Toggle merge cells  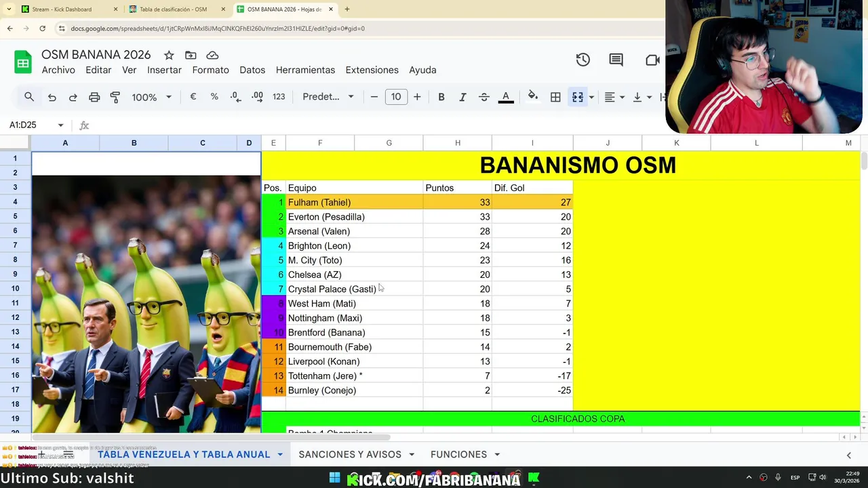(x=578, y=97)
